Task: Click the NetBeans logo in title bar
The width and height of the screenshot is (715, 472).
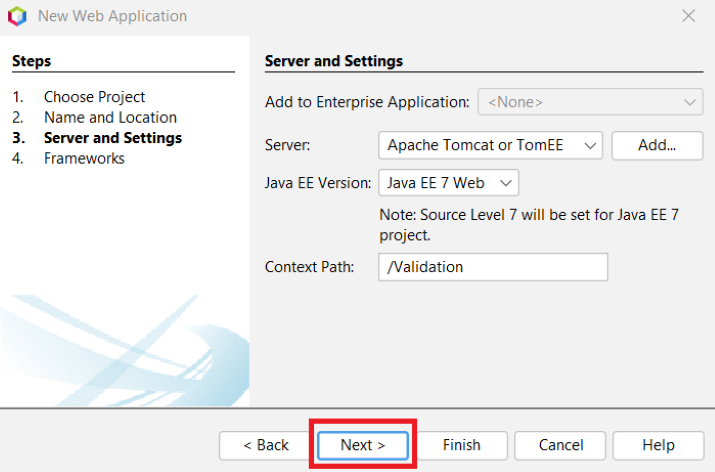Action: click(16, 16)
